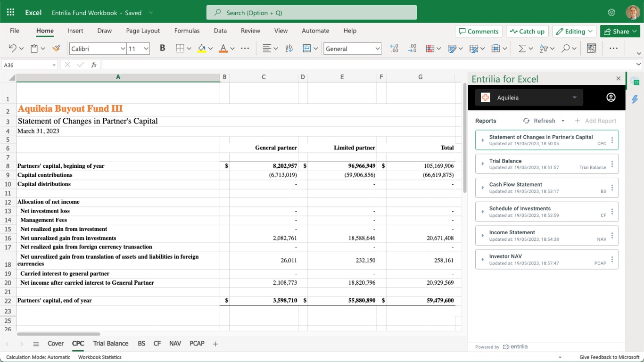Apply the yellow fill color
This screenshot has height=362, width=644.
pos(202,49)
